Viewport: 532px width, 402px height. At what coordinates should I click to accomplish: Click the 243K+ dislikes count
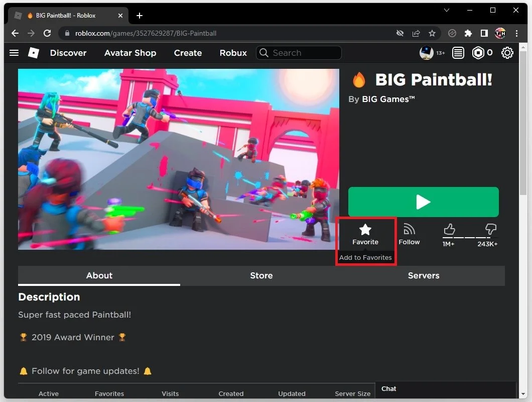click(x=487, y=244)
